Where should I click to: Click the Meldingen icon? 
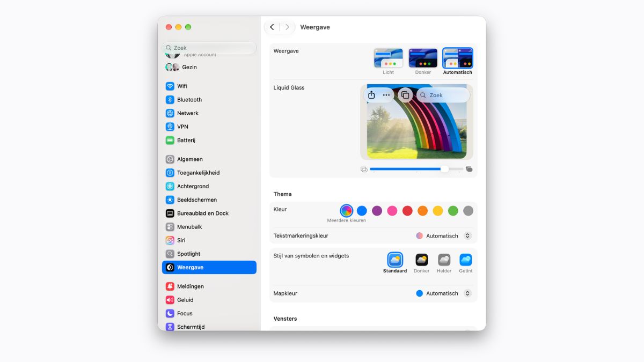[170, 286]
